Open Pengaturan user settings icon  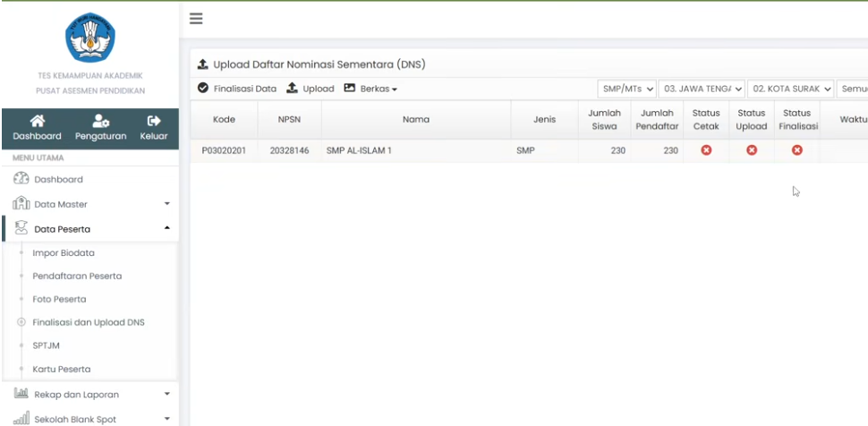pos(101,121)
